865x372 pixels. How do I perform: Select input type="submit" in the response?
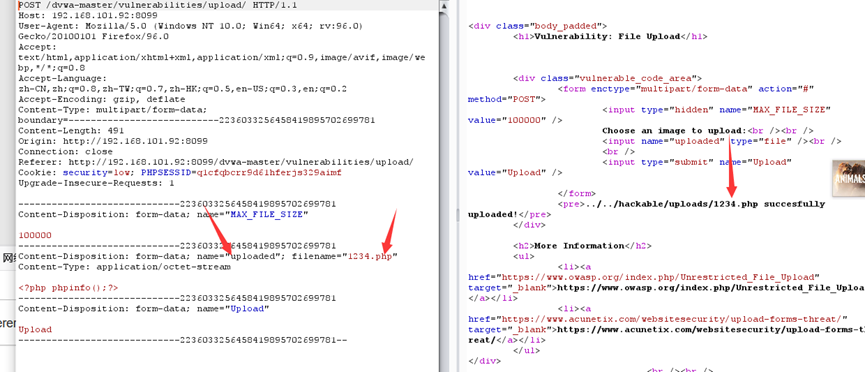(658, 162)
